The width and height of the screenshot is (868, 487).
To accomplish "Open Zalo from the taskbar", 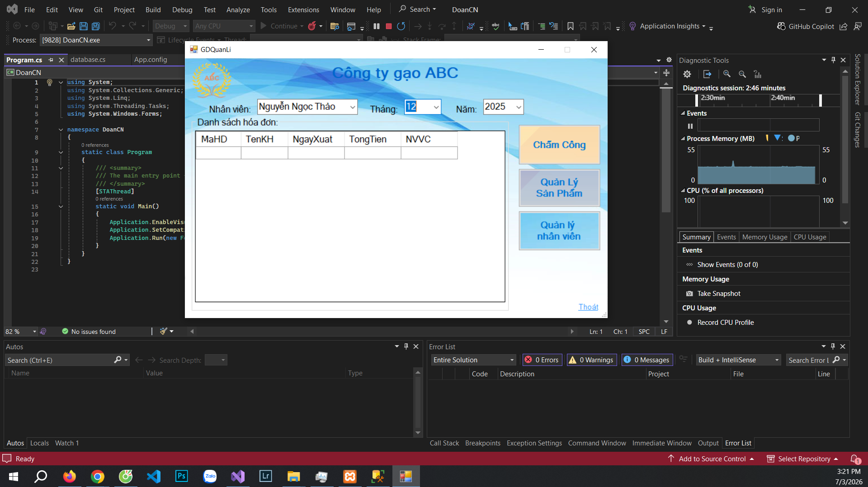I will pos(210,476).
